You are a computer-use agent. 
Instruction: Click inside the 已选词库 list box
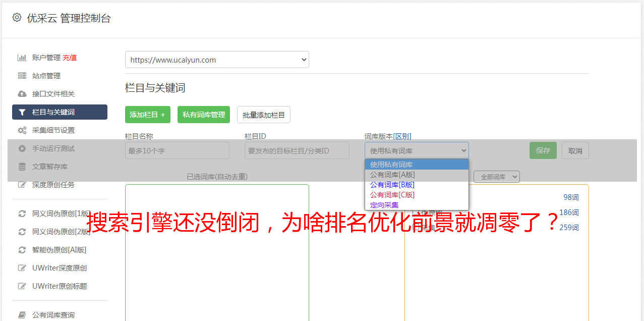point(217,252)
